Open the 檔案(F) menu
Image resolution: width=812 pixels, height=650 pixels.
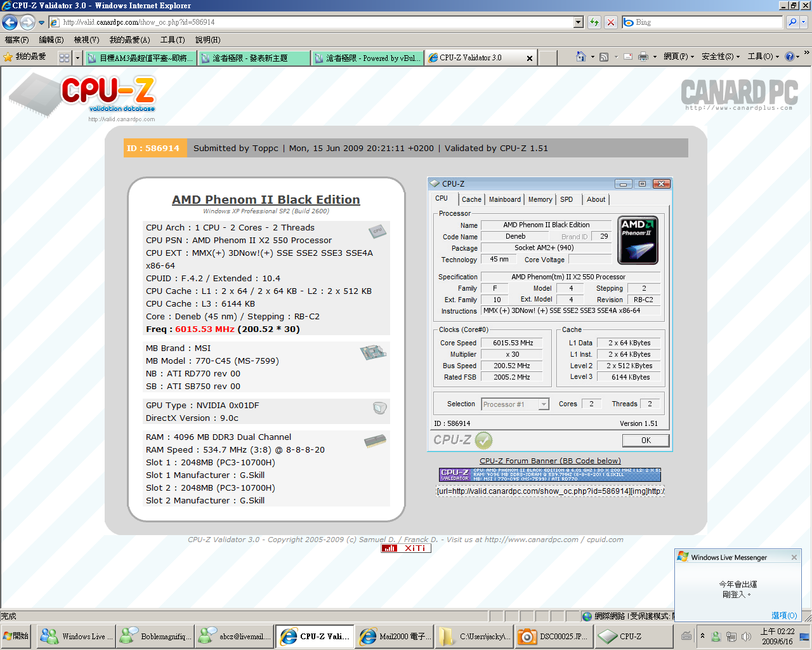click(16, 40)
